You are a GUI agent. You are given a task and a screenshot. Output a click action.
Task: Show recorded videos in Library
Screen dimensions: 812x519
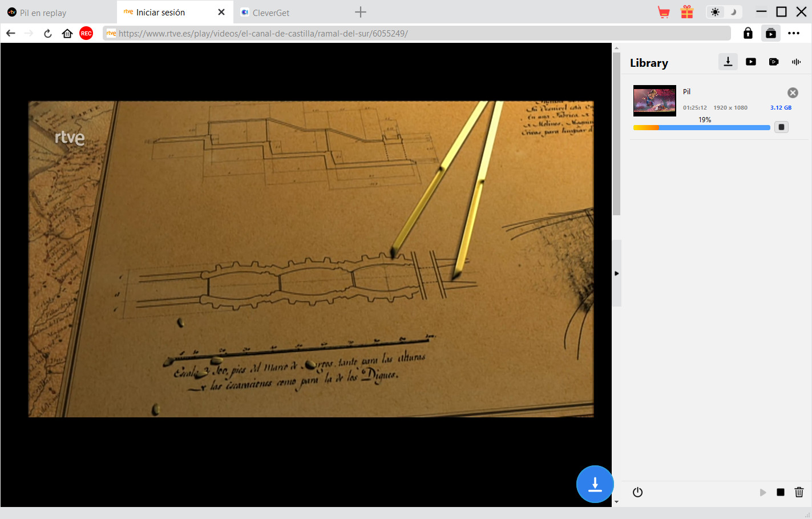point(774,62)
